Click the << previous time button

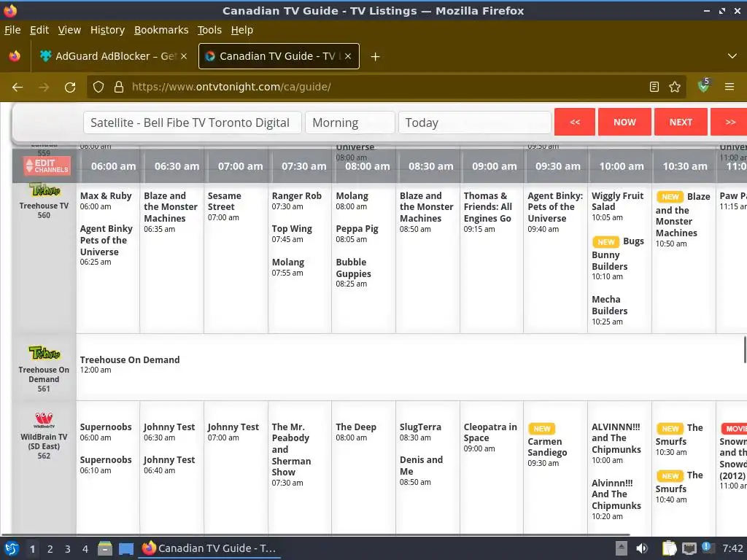[x=575, y=122]
